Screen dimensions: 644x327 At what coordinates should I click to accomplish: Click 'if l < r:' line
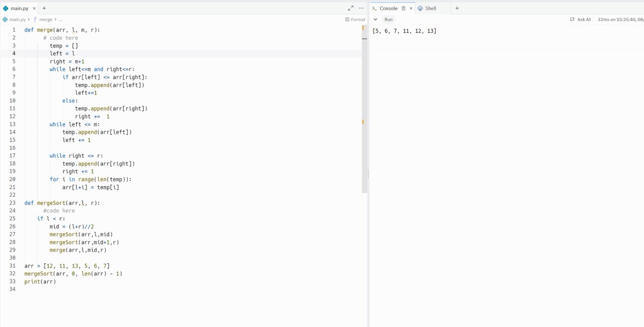tap(51, 219)
